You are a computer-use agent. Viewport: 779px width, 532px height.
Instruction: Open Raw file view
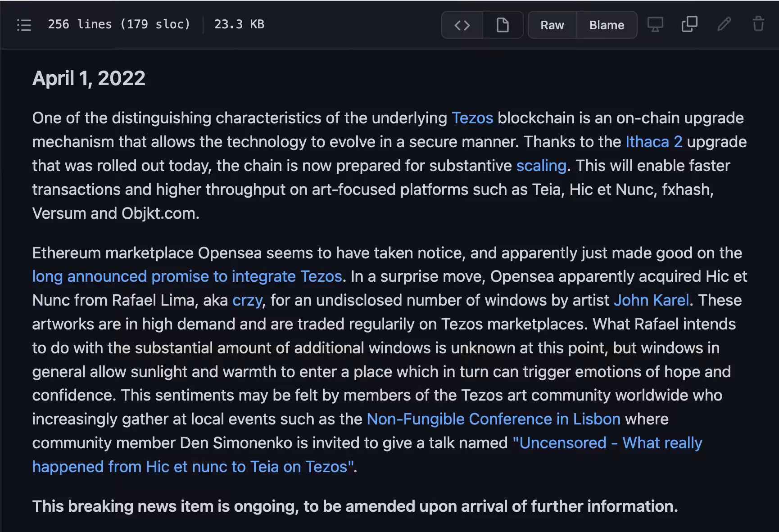pyautogui.click(x=552, y=25)
